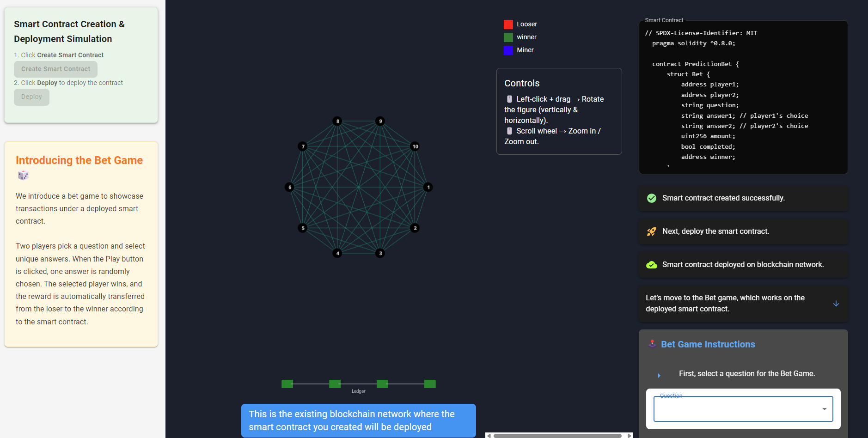Click the dice icon under Bet Game heading
This screenshot has height=438, width=868.
(x=23, y=176)
